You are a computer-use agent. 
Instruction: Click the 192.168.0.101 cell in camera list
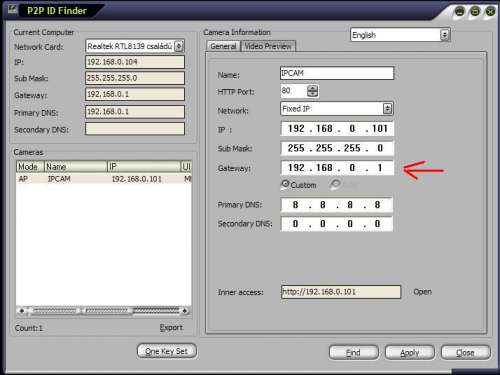(137, 179)
